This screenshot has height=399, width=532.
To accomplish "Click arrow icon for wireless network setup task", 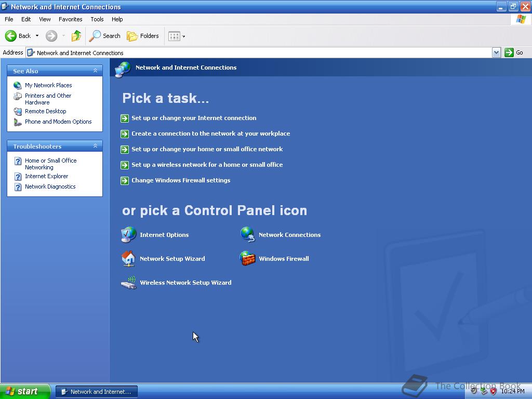I will [125, 165].
